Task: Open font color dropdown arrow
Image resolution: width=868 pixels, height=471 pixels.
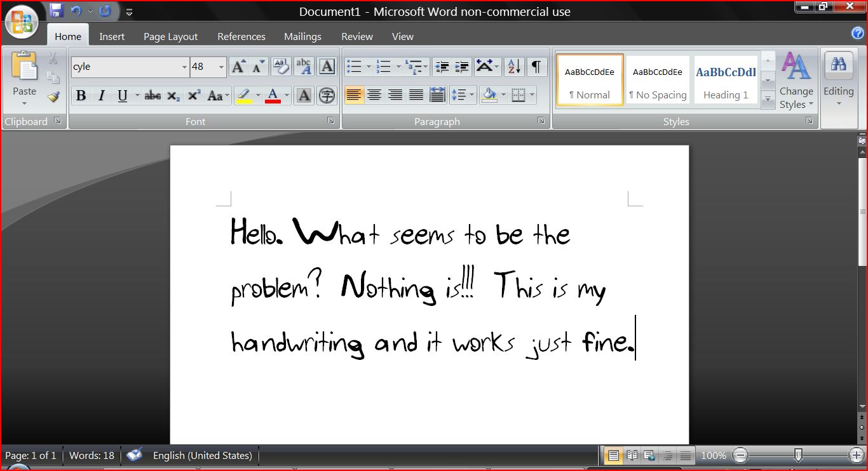Action: coord(287,96)
